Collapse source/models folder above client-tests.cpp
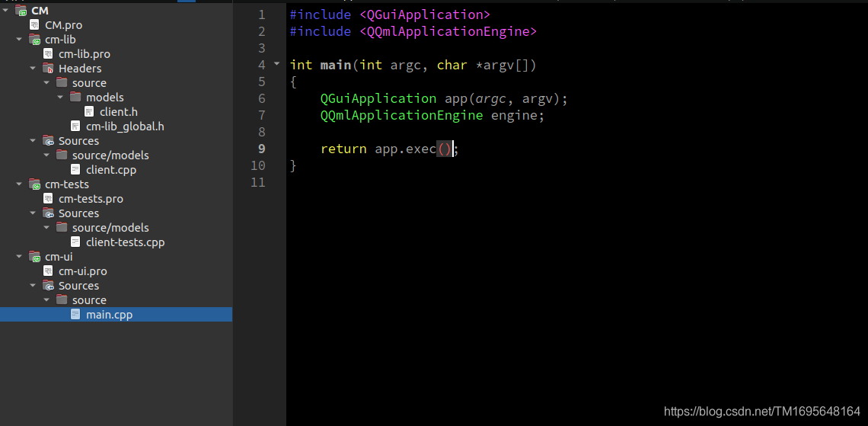This screenshot has height=426, width=868. pos(47,228)
